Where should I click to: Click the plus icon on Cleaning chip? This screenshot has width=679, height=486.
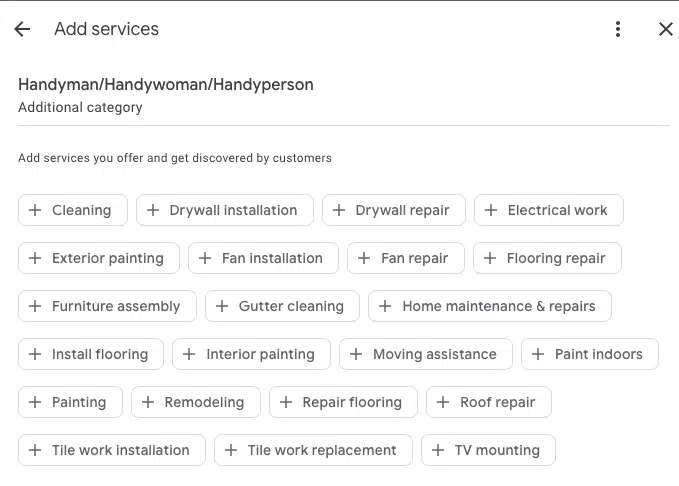coord(35,210)
